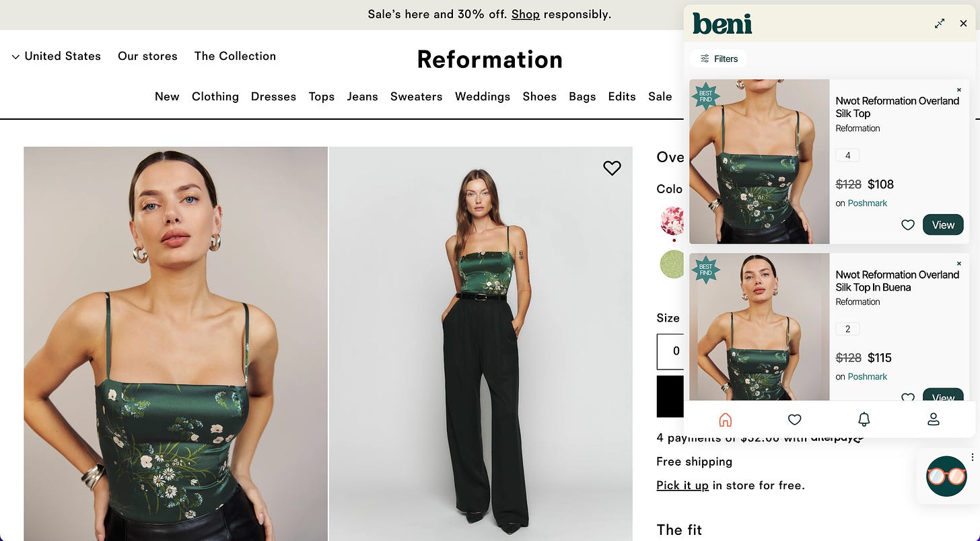Click the Beni glasses floating icon
The image size is (980, 541).
tap(946, 476)
